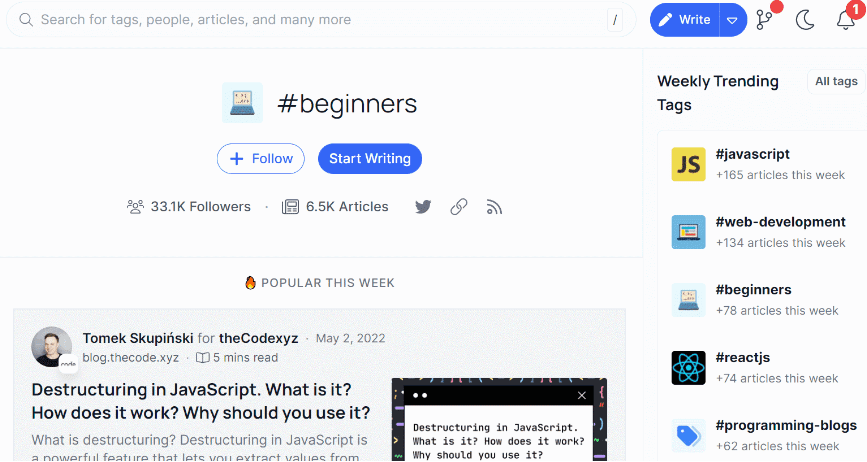
Task: Copy the tag link via chain icon
Action: pos(459,207)
